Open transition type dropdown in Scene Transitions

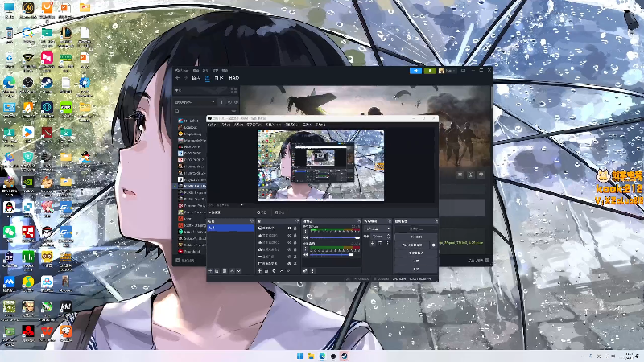click(x=378, y=228)
